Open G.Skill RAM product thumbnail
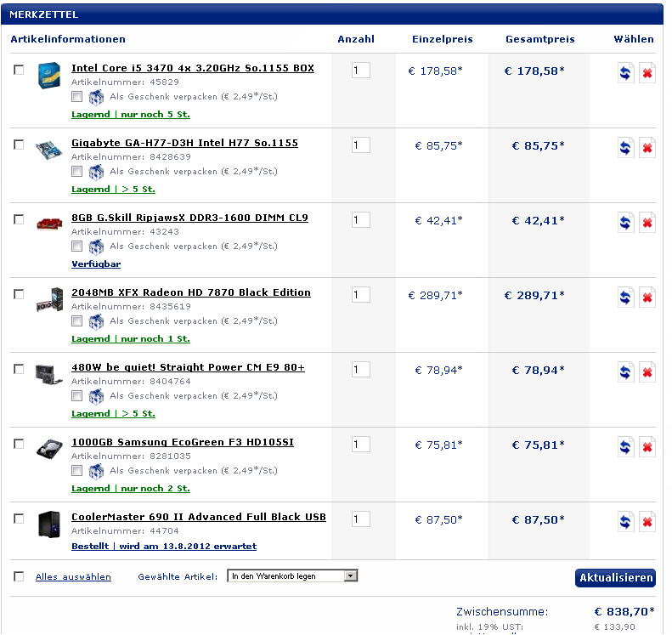This screenshot has height=635, width=672. (49, 224)
